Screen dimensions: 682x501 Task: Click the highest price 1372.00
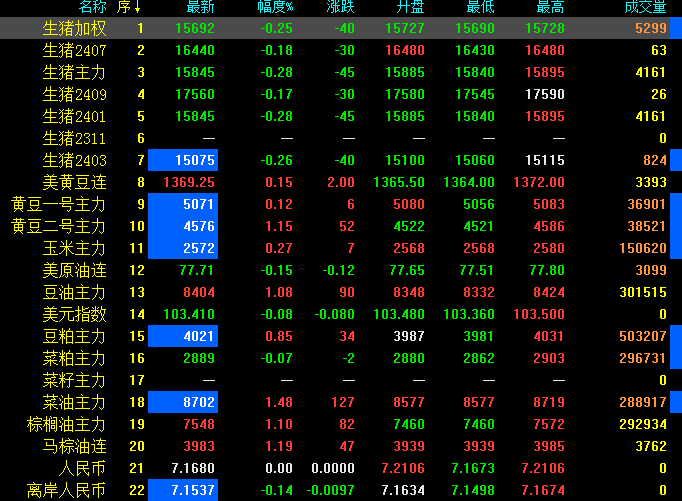538,182
